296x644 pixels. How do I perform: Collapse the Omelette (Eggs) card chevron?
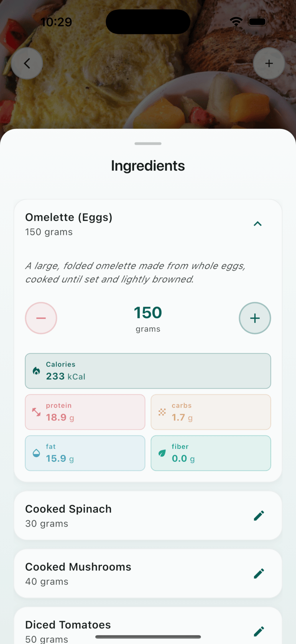pos(258,224)
